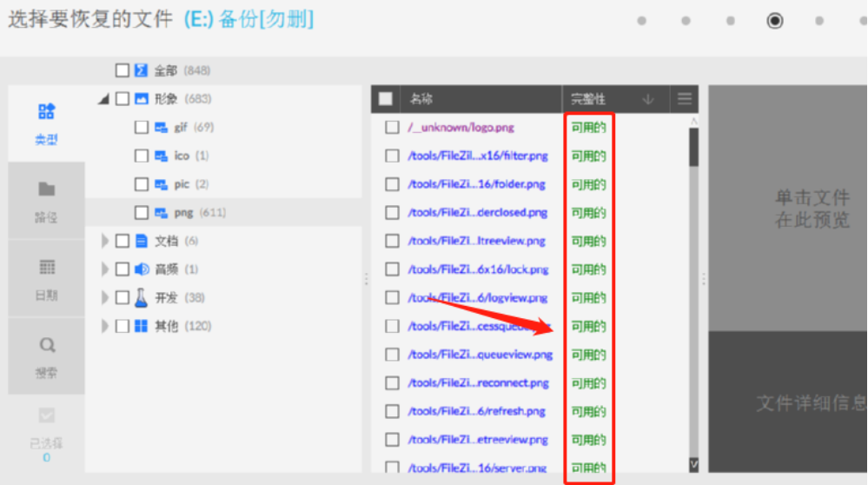The height and width of the screenshot is (485, 868).
Task: Switch to the 类型 sidebar tab
Action: 47,123
